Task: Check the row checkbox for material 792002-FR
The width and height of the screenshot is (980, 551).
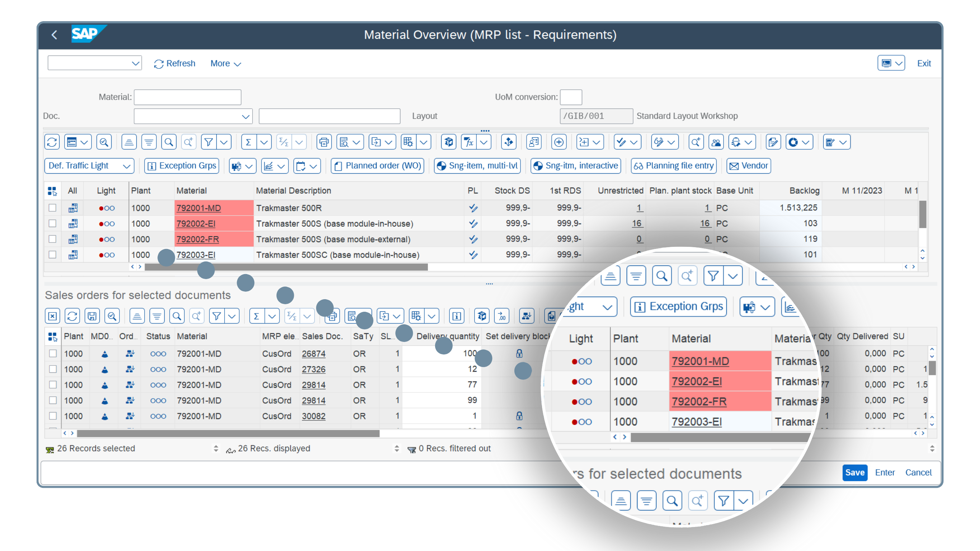Action: pos(52,239)
